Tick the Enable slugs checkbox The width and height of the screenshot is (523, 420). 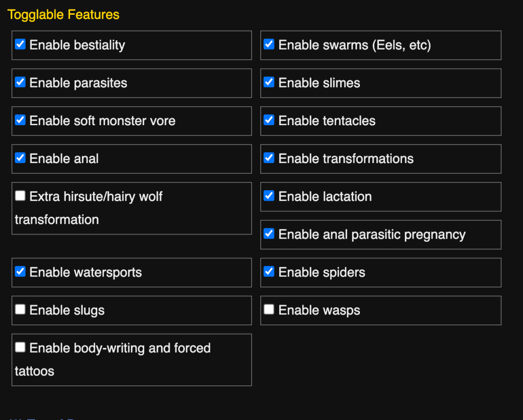pos(20,309)
